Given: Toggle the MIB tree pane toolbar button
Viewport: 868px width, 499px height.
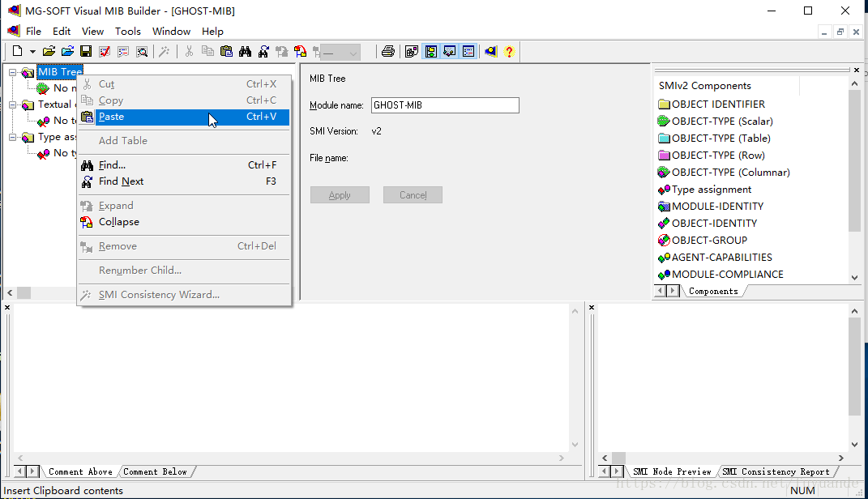Looking at the screenshot, I should point(430,52).
